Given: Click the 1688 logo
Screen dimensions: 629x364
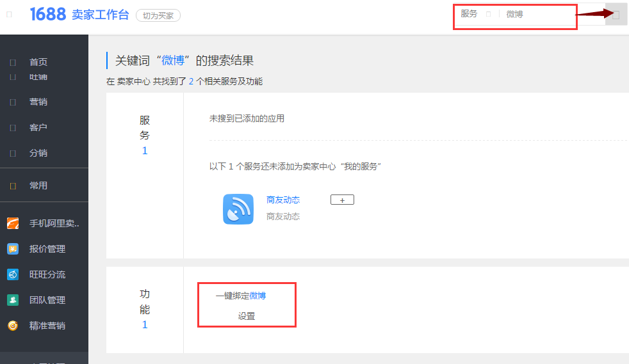Looking at the screenshot, I should [48, 15].
